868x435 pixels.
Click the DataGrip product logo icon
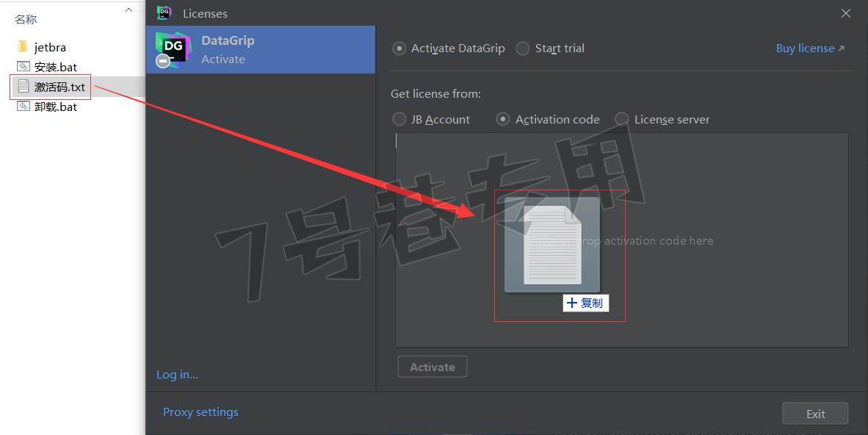tap(173, 50)
